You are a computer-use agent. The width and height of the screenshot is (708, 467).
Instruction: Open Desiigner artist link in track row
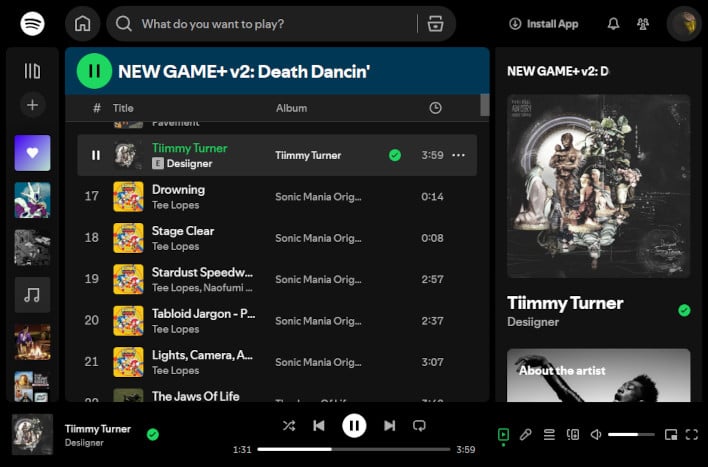click(189, 163)
